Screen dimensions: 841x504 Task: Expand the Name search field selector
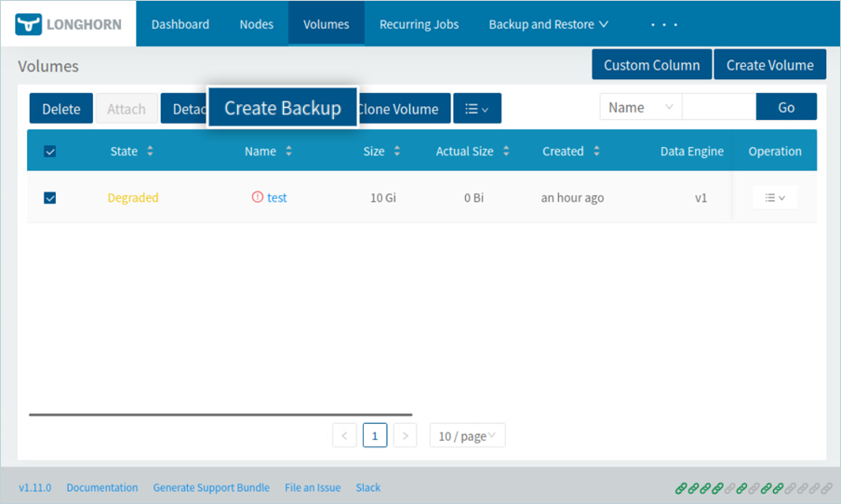640,107
